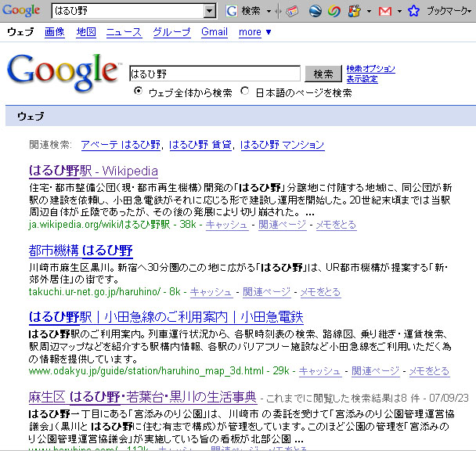This screenshot has height=451, width=476.
Task: Expand the gadgets icon dropdown arrow
Action: click(x=369, y=11)
